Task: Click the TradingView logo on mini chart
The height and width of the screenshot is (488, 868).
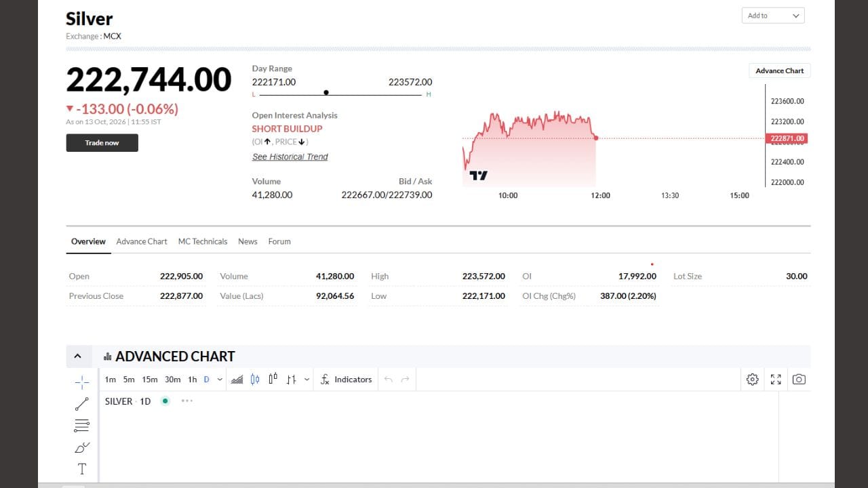Action: click(x=478, y=176)
